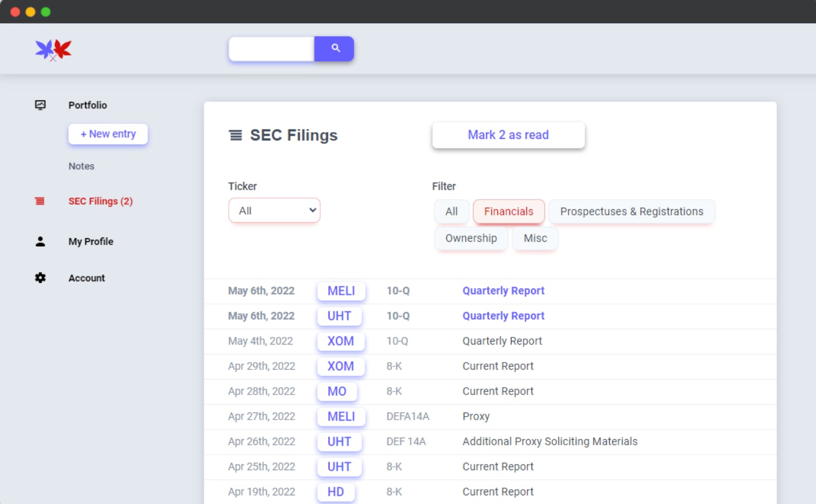The width and height of the screenshot is (816, 504).
Task: Click the red SEC Filings list icon
Action: (x=40, y=201)
